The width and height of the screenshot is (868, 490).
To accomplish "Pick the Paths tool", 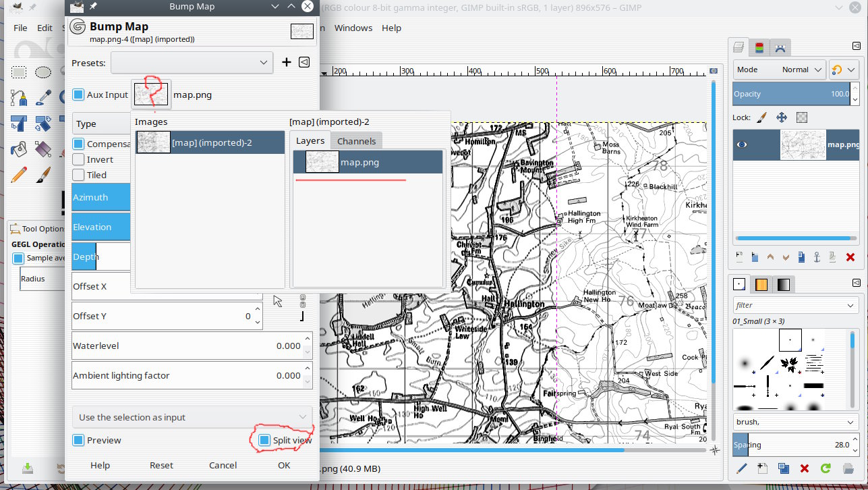I will click(19, 98).
